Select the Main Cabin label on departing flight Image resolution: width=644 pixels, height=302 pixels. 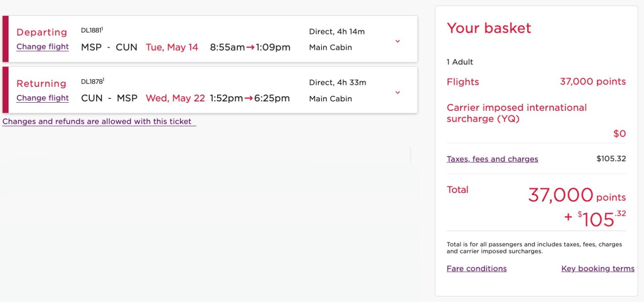pyautogui.click(x=330, y=47)
